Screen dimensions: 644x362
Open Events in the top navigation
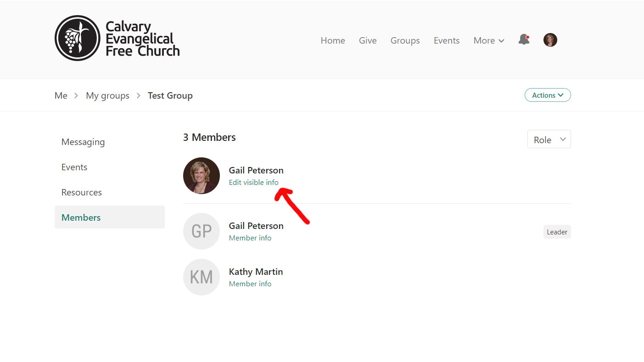[x=446, y=40]
